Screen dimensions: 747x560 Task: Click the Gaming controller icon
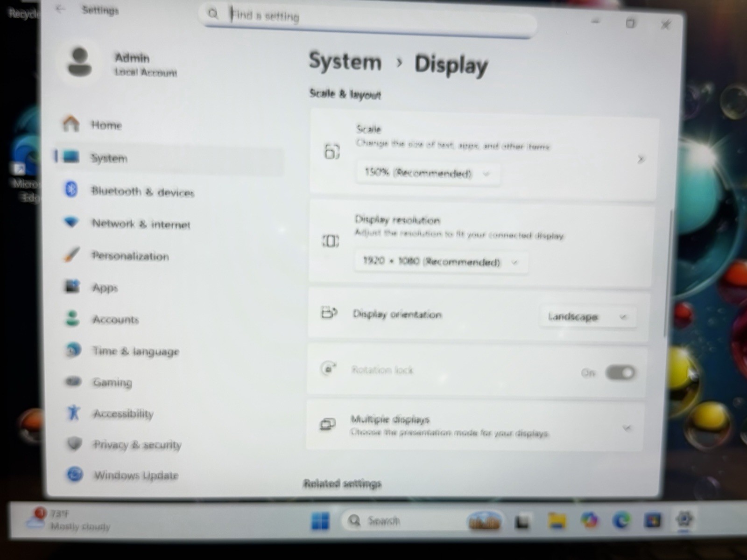tap(74, 382)
